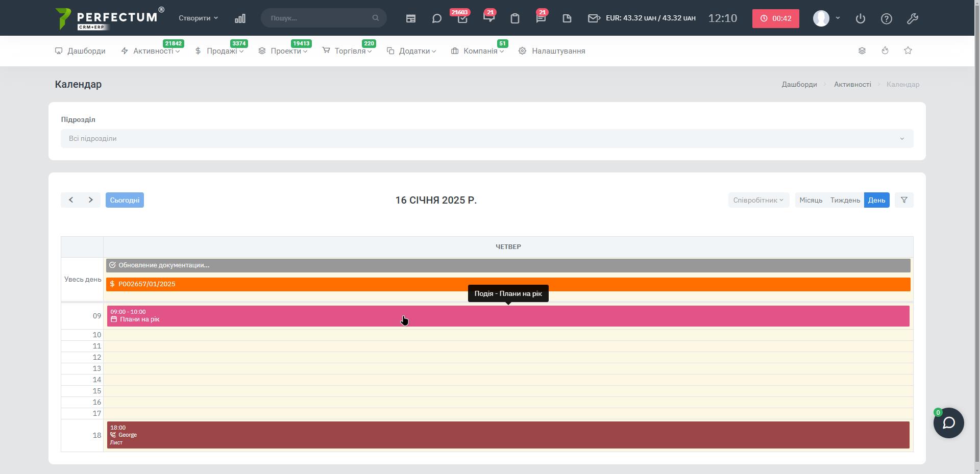
Task: Switch calendar to Місяць view
Action: (811, 200)
